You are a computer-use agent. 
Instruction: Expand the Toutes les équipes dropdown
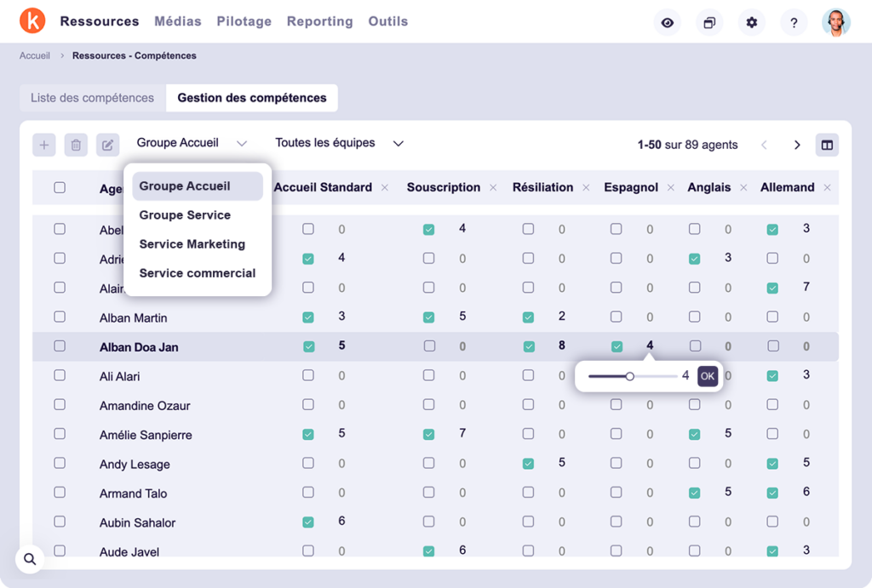(x=339, y=143)
